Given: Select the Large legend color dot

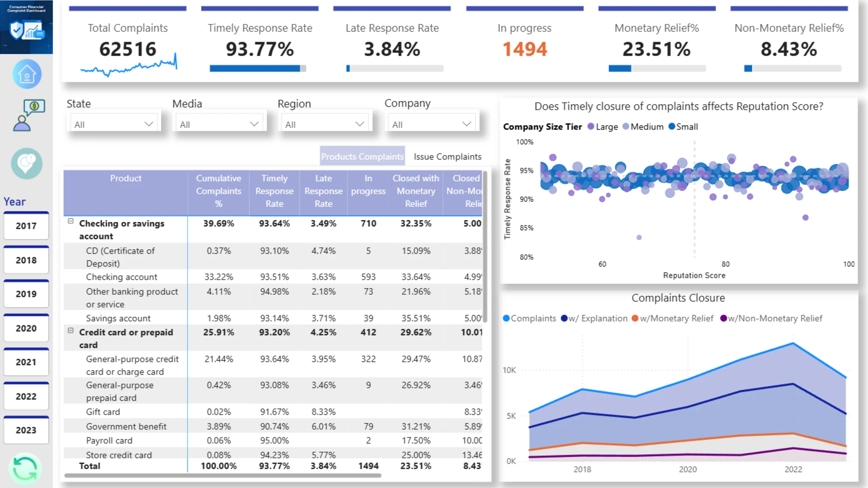Looking at the screenshot, I should click(590, 127).
